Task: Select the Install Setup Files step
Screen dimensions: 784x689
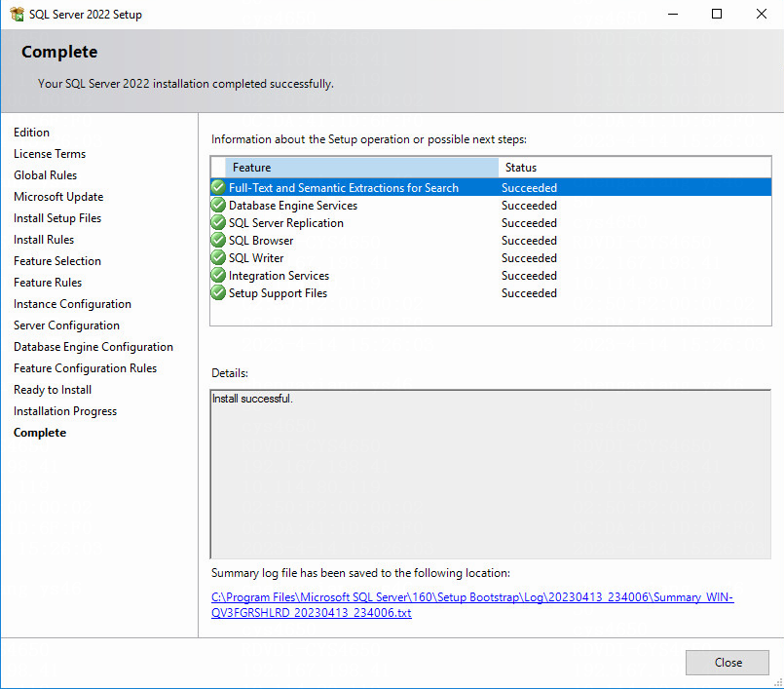Action: click(57, 218)
